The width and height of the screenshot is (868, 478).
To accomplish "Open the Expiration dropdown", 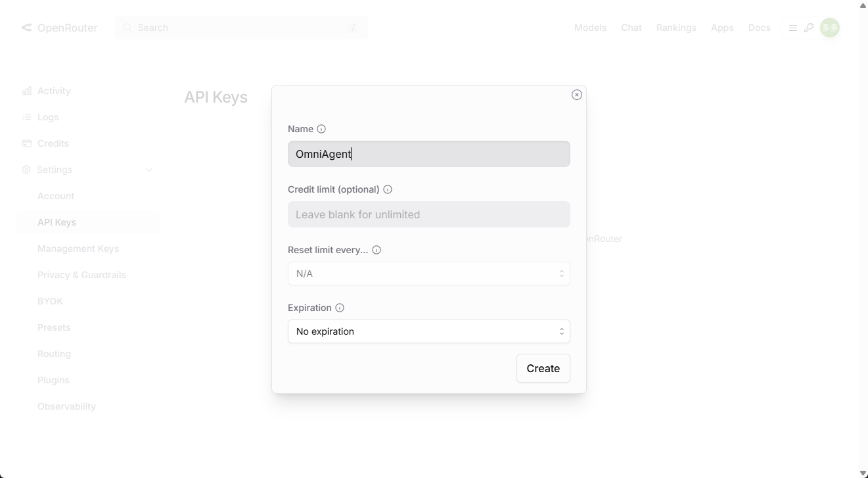I will (428, 331).
